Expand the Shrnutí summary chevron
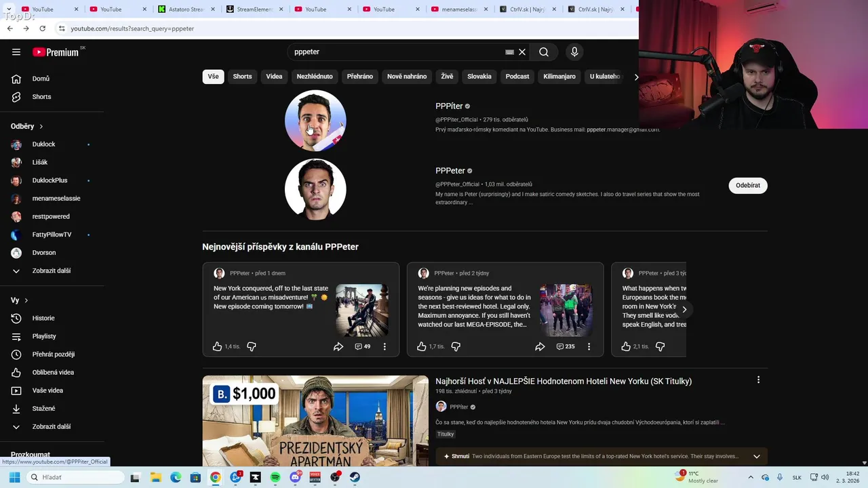The height and width of the screenshot is (488, 868). (757, 456)
